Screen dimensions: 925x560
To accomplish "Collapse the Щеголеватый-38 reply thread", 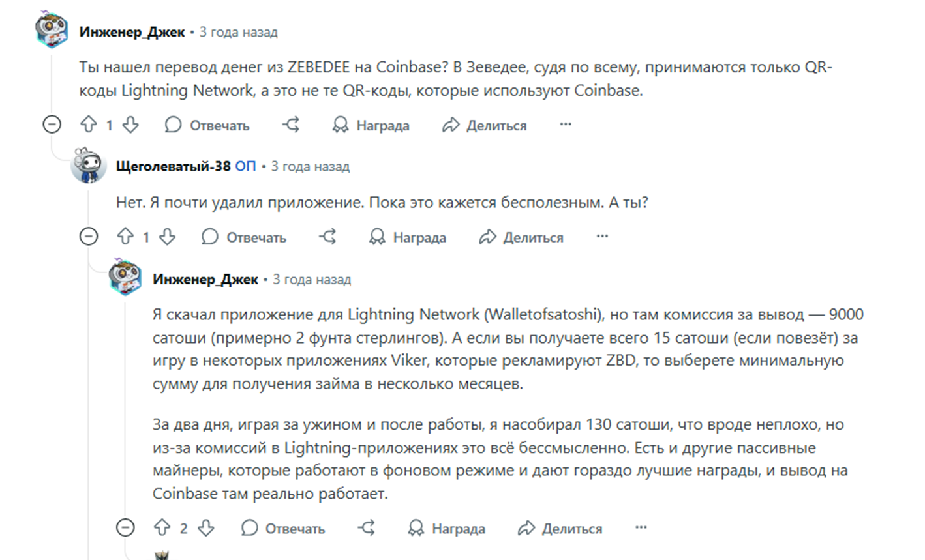I will [88, 236].
